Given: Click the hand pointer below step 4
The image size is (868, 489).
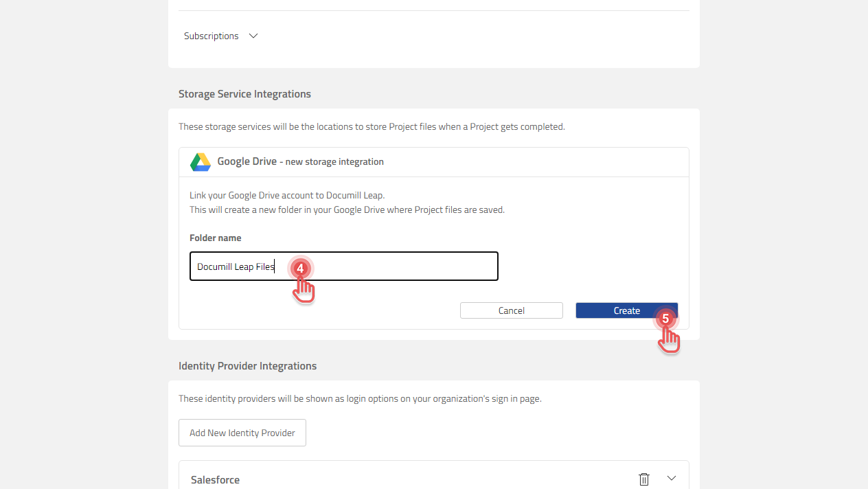Looking at the screenshot, I should [x=304, y=291].
